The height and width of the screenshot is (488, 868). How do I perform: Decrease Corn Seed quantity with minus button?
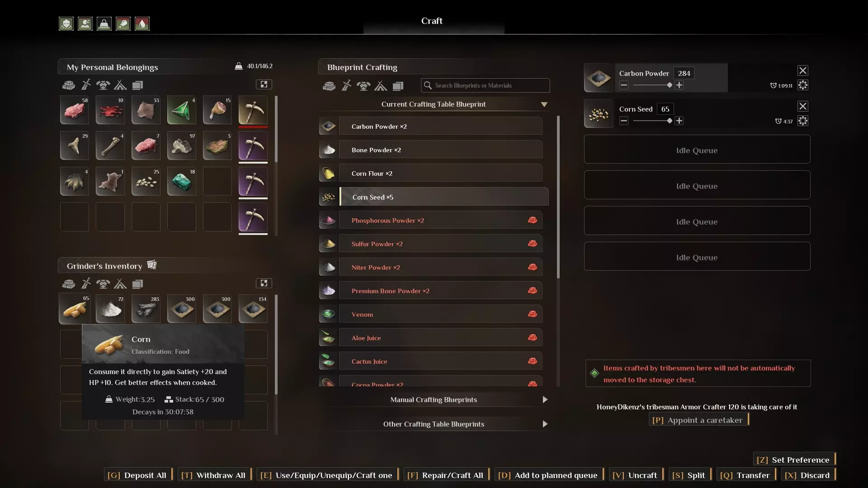[624, 121]
